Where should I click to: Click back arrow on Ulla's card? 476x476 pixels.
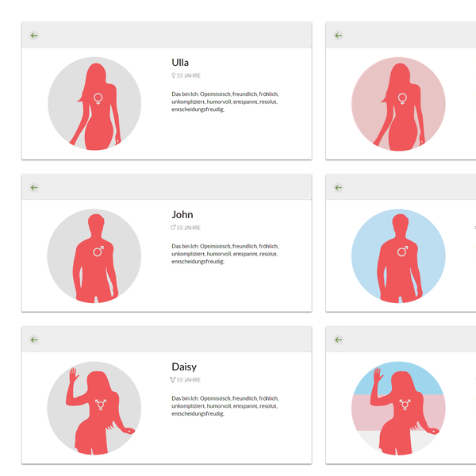point(34,36)
